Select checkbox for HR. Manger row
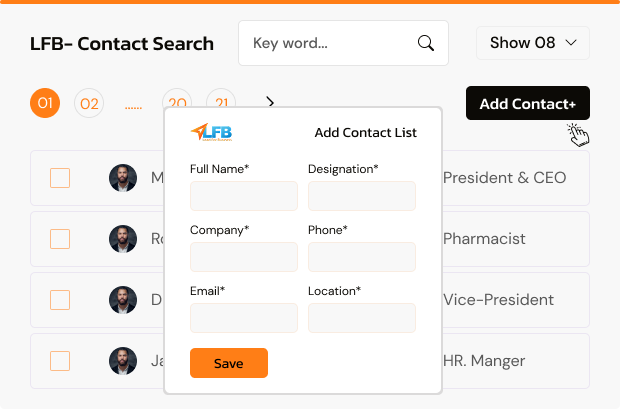The height and width of the screenshot is (409, 620). point(60,361)
